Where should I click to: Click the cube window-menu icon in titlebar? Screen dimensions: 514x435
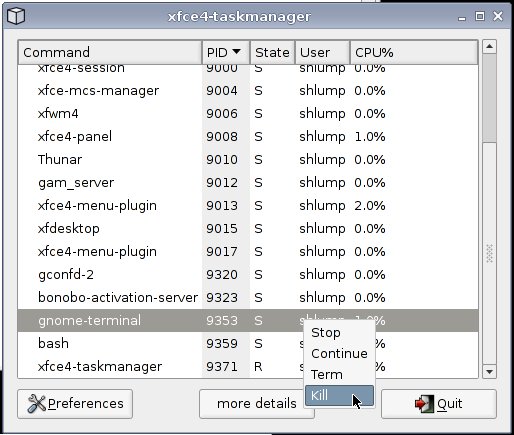pyautogui.click(x=16, y=16)
